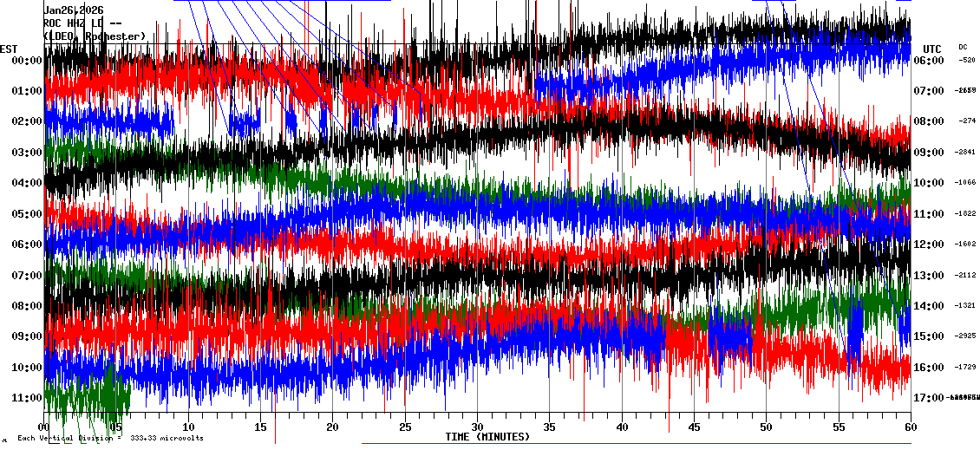Click the 20 minute axis tick label
Viewport: 980px width, 450px height.
coord(333,427)
